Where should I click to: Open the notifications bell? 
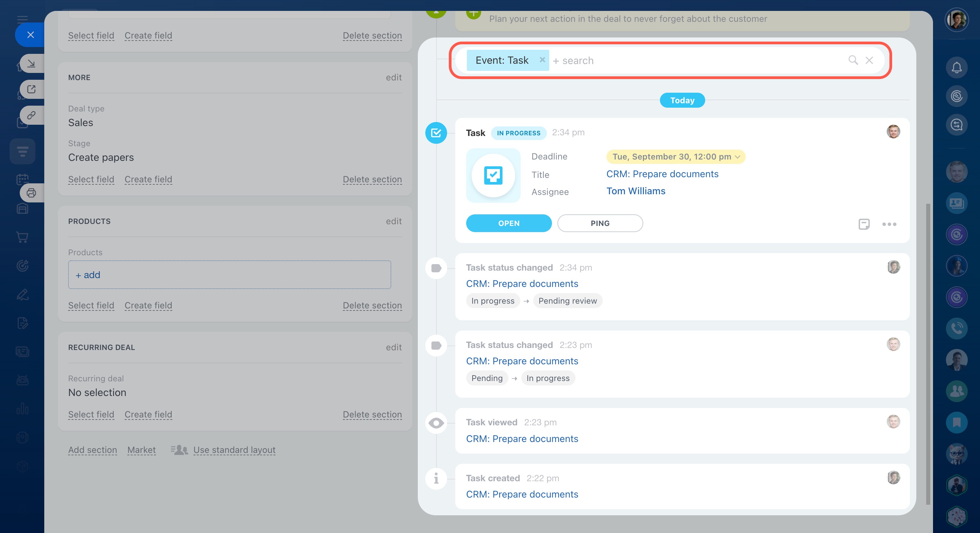click(957, 68)
